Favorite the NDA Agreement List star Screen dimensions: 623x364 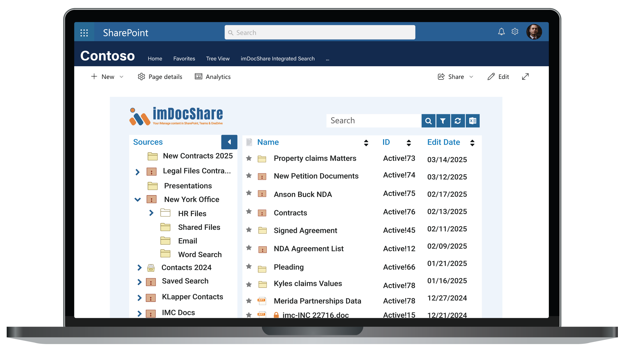tap(249, 248)
